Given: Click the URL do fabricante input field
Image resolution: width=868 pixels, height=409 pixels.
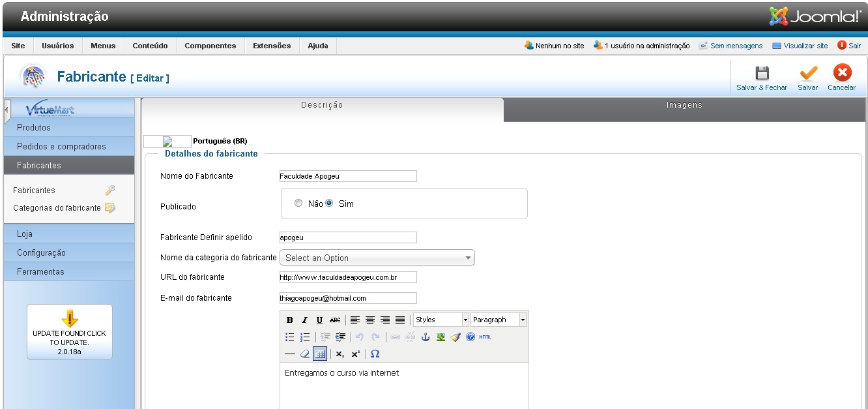Looking at the screenshot, I should point(348,277).
